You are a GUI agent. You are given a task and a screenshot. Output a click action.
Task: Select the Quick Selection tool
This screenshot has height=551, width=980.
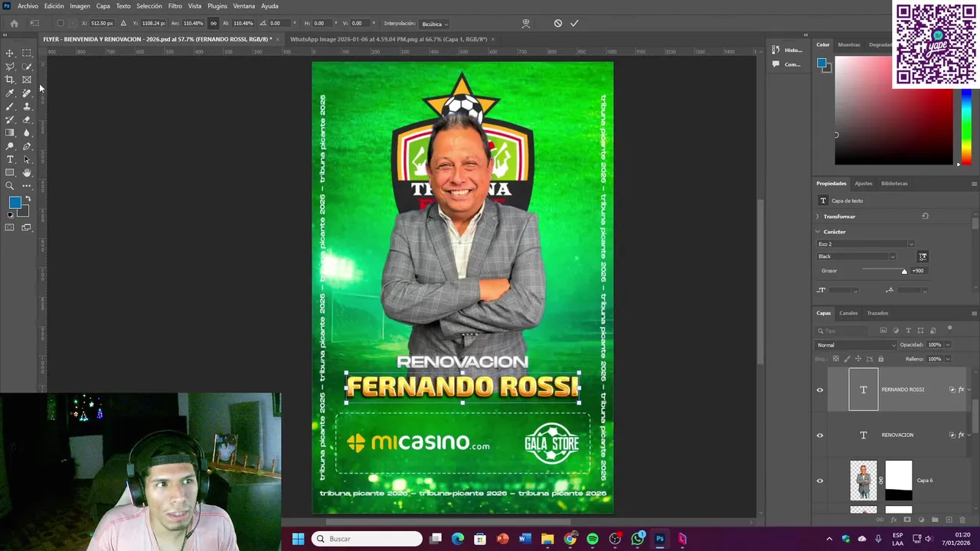27,67
